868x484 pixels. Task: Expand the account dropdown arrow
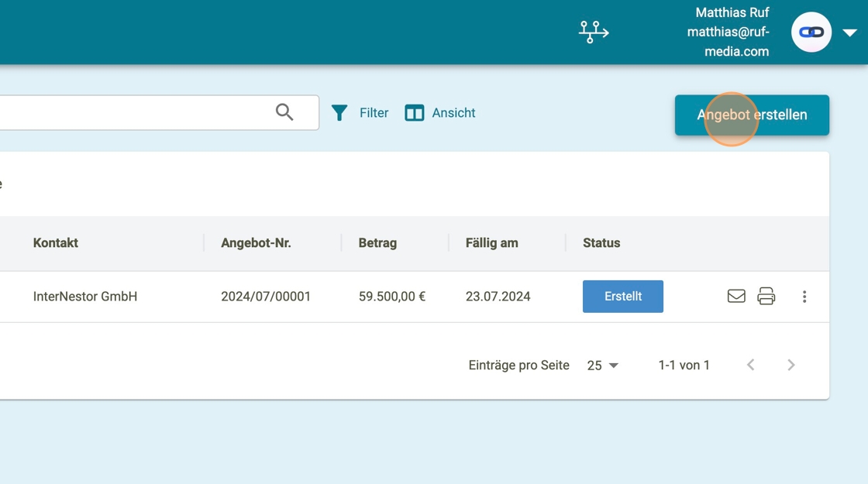pos(849,33)
